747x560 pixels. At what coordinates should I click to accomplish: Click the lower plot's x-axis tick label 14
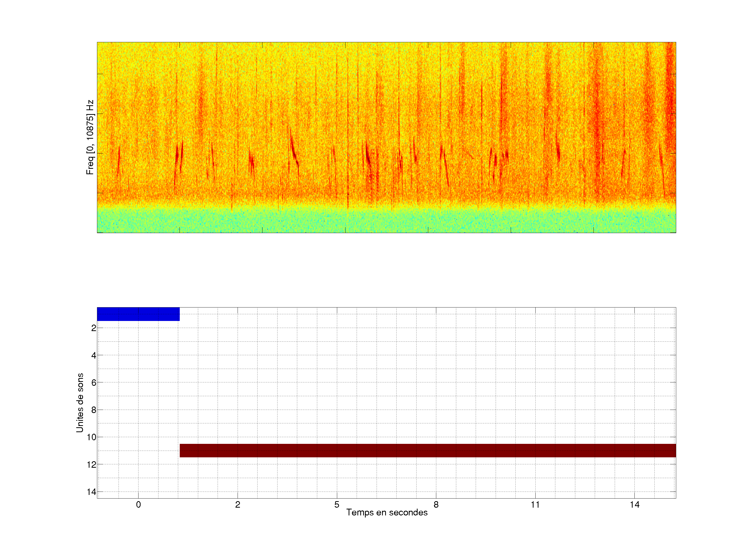coord(634,505)
